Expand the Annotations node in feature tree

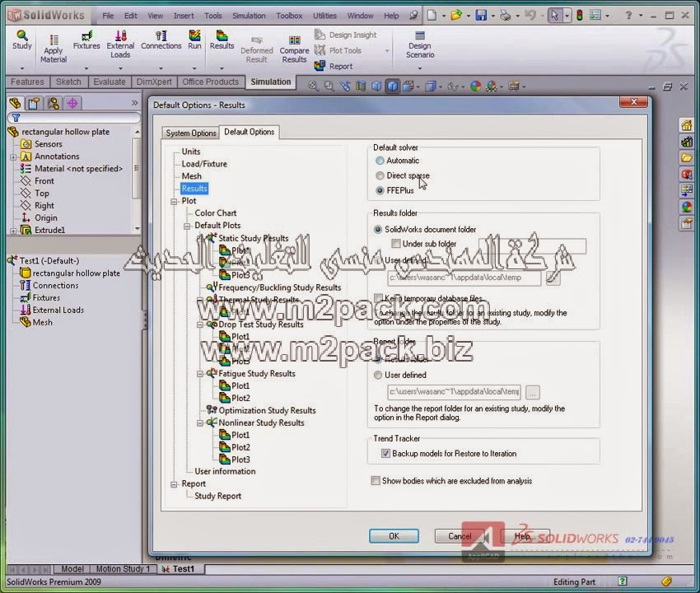[x=13, y=157]
